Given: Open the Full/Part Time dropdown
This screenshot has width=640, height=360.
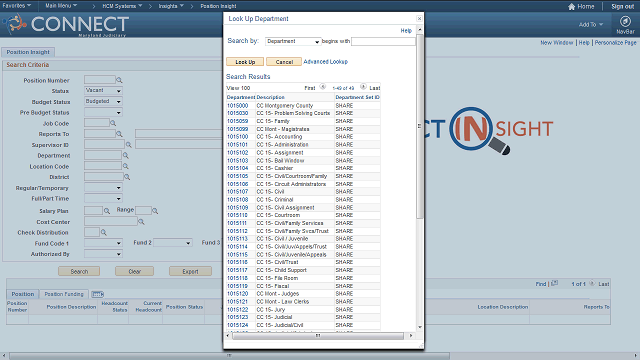Looking at the screenshot, I should tap(103, 198).
